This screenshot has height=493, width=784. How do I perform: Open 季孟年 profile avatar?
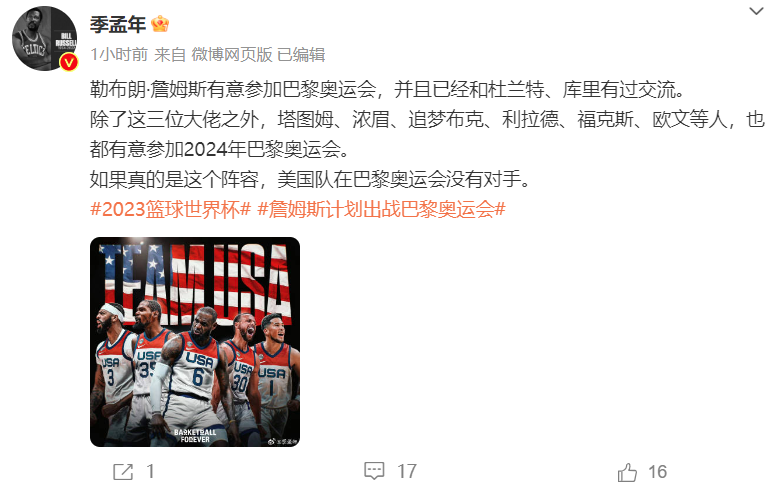click(44, 38)
